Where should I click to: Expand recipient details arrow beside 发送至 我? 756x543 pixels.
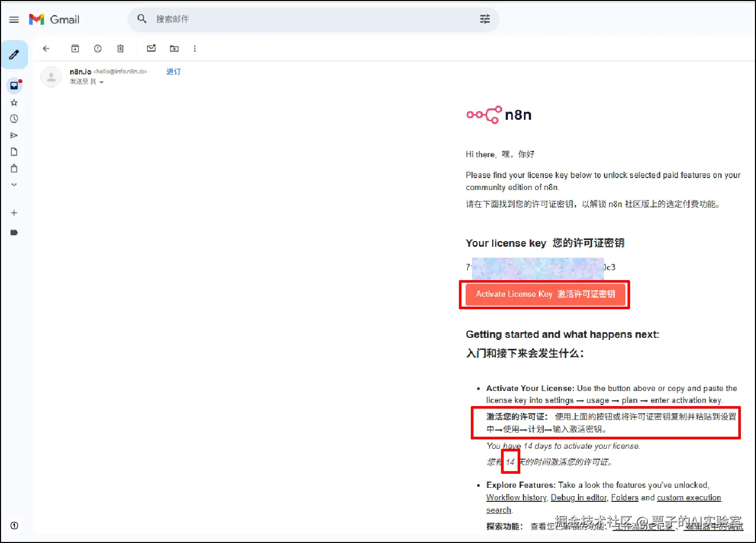tap(101, 82)
